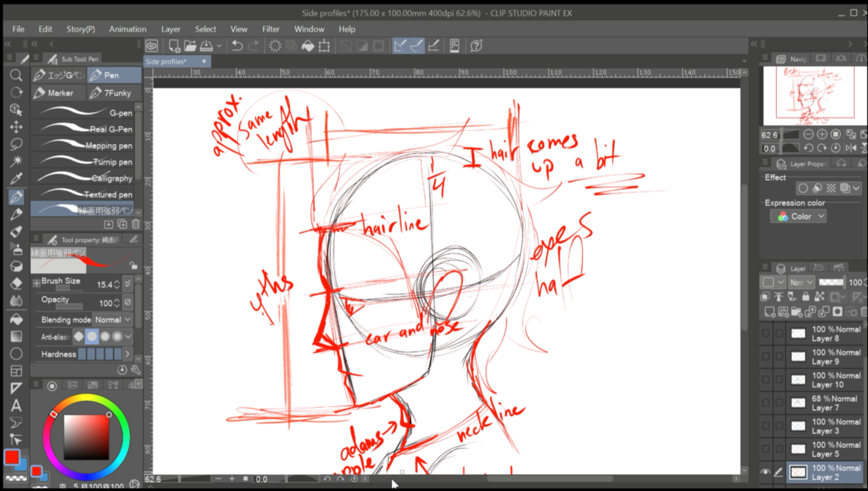Select the Eyedropper tool
The image size is (868, 491).
pyautogui.click(x=16, y=178)
